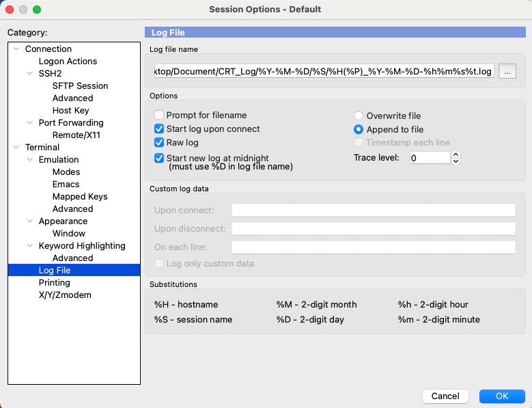532x408 pixels.
Task: Collapse the SSH2 category chevron
Action: point(31,74)
